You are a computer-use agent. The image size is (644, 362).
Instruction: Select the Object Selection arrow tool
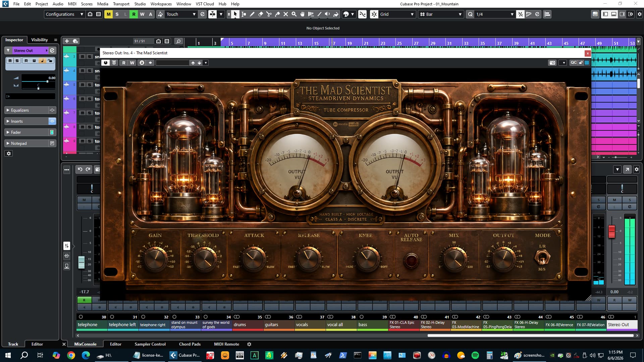(235, 14)
